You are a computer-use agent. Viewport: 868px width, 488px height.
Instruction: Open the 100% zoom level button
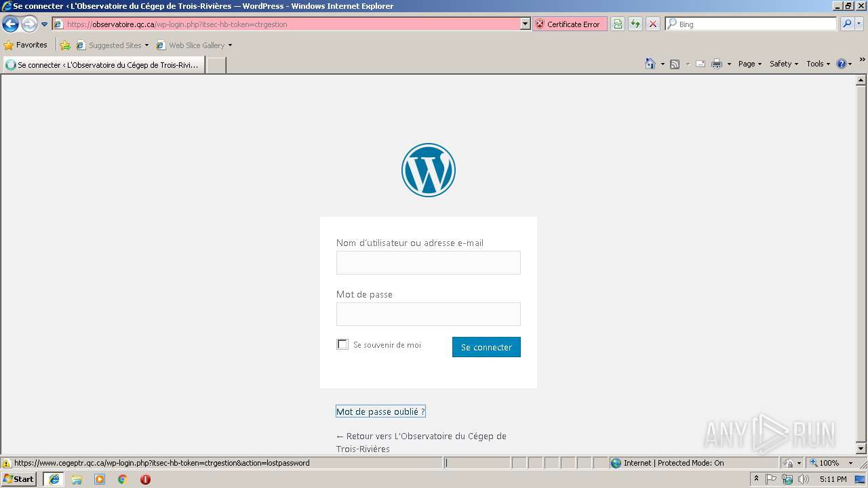[x=825, y=463]
